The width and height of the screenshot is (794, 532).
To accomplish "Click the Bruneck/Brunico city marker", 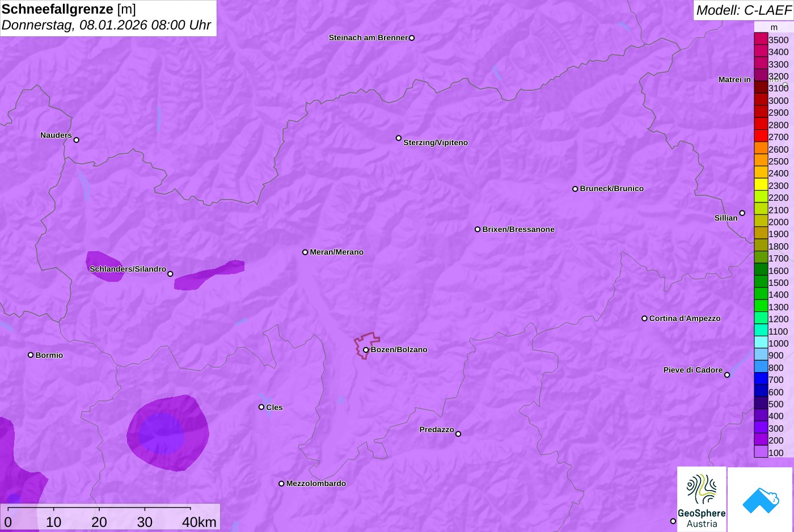I will [x=575, y=189].
